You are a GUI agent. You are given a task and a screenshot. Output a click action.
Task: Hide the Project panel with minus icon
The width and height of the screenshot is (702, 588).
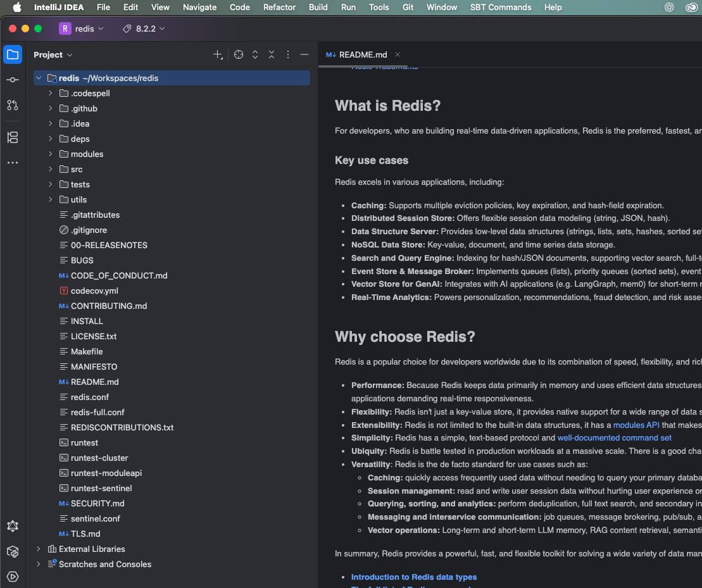click(304, 54)
